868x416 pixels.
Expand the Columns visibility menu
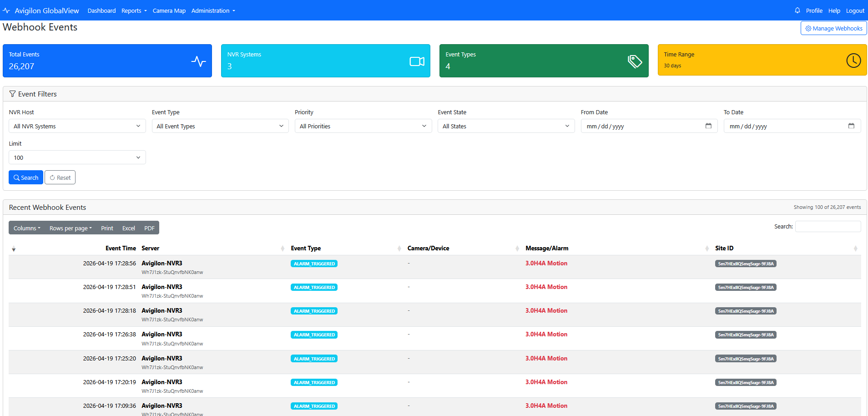(x=27, y=228)
